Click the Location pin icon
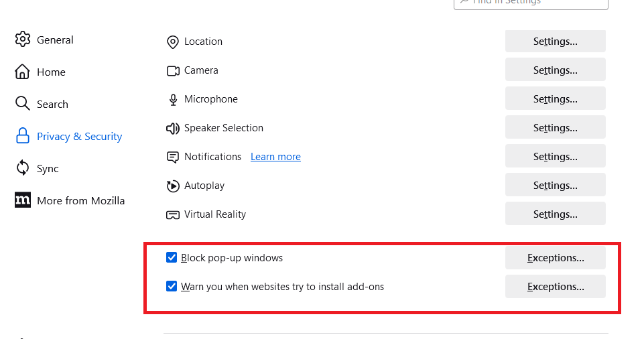 (x=173, y=42)
